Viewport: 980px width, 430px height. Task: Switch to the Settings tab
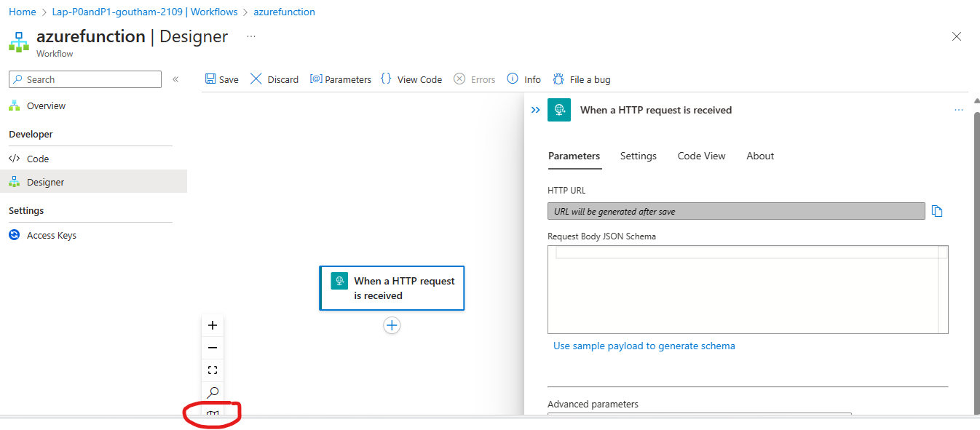(638, 156)
